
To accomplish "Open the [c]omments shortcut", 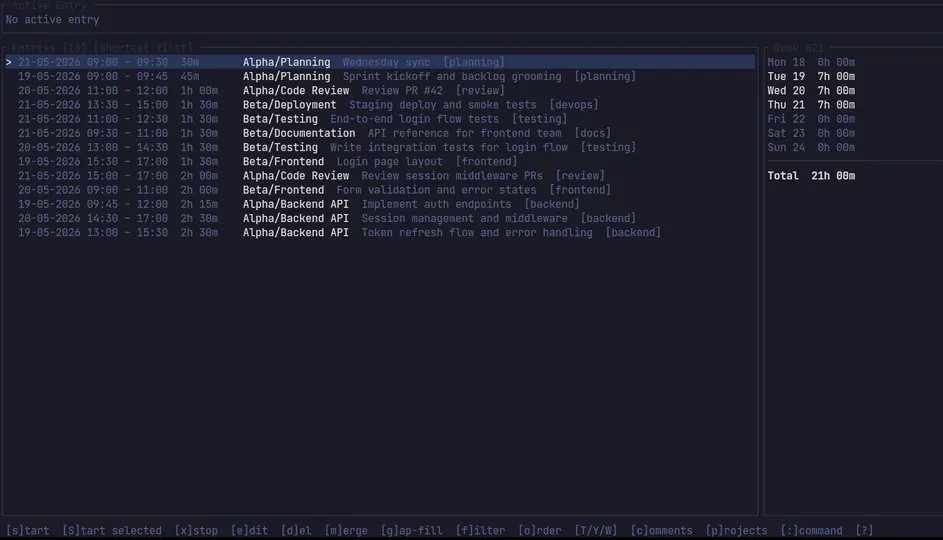I will (x=661, y=530).
